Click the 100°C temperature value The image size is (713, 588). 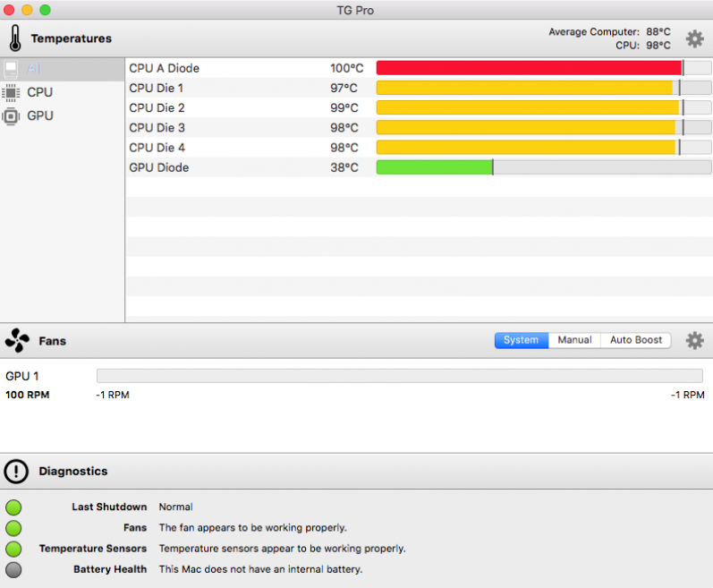346,68
